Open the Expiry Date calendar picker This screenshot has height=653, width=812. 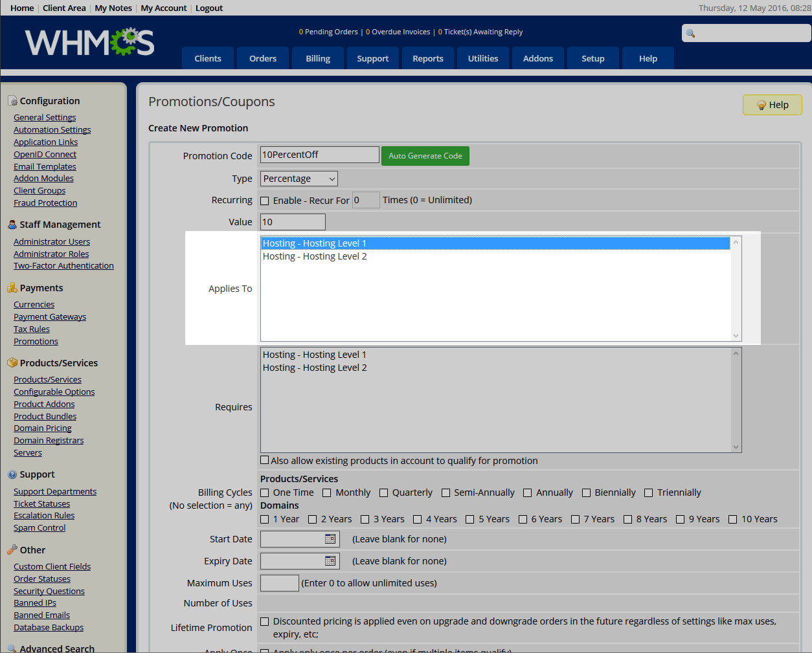(330, 560)
